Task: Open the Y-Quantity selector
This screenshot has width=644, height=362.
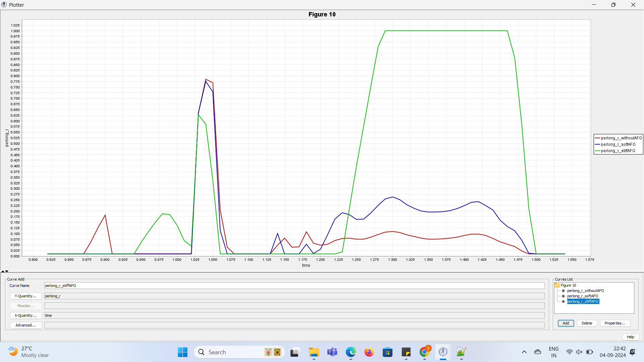Action: point(25,296)
